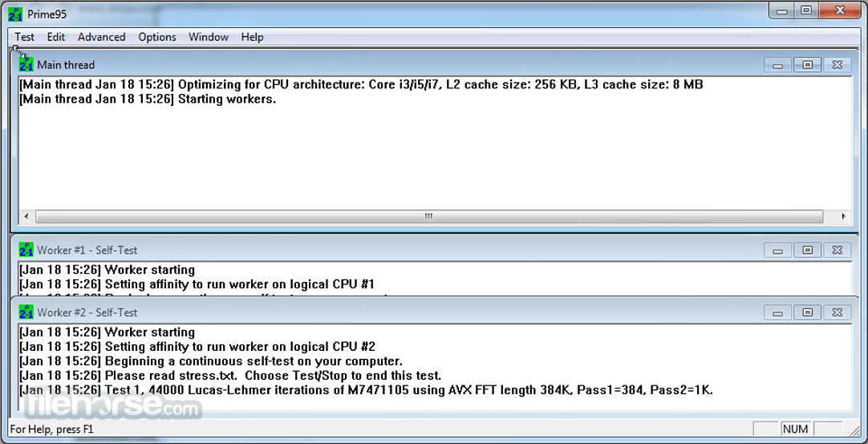This screenshot has width=868, height=444.
Task: Click the 'Please read stress.txt' line
Action: (230, 376)
